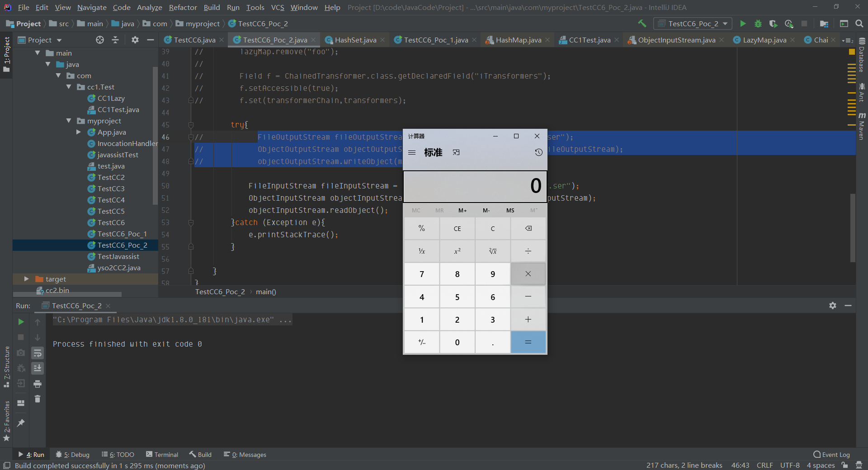This screenshot has width=868, height=470.
Task: Open the Analyze menu
Action: coord(149,7)
